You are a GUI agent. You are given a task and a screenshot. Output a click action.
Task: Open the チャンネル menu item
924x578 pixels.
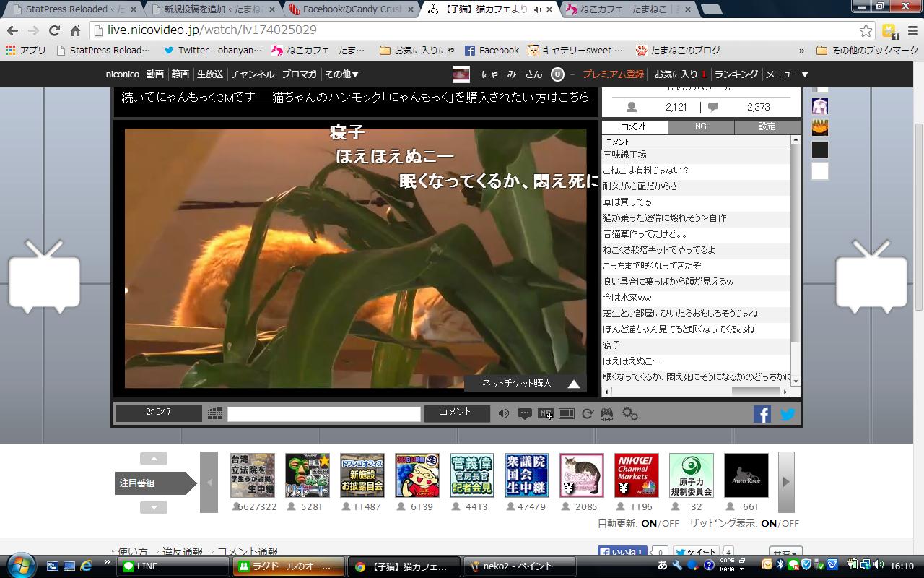coord(253,74)
